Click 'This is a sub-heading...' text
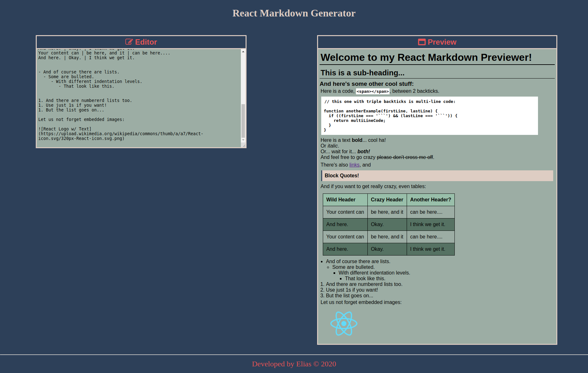Viewport: 588px width, 373px height. (362, 73)
